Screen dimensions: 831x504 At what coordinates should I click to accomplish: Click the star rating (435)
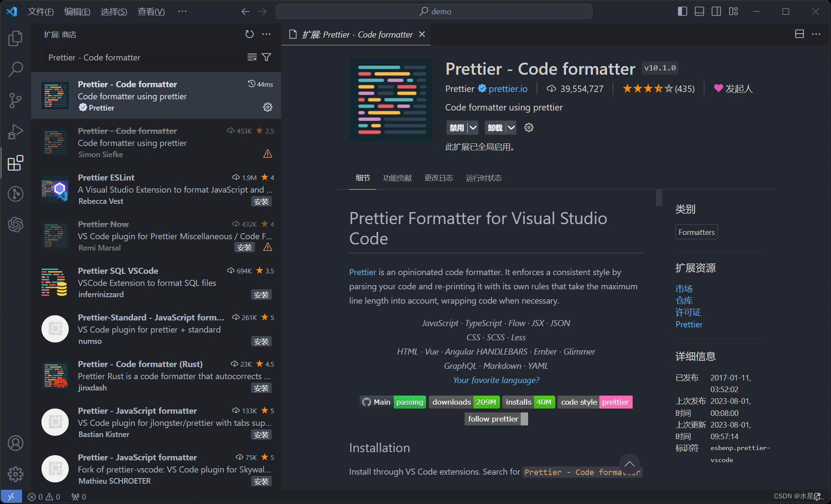coord(658,89)
